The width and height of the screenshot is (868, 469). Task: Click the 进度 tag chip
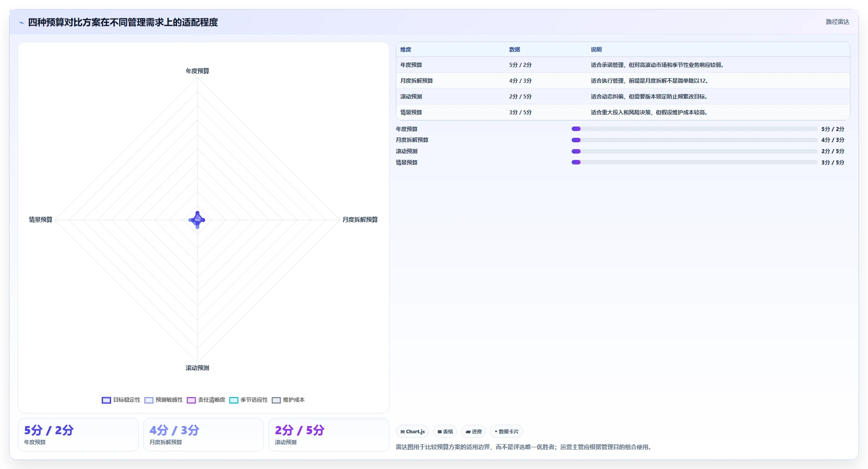(474, 431)
